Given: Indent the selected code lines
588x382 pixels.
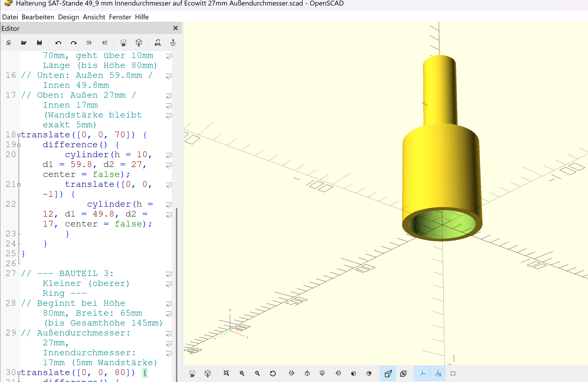Looking at the screenshot, I should 105,42.
